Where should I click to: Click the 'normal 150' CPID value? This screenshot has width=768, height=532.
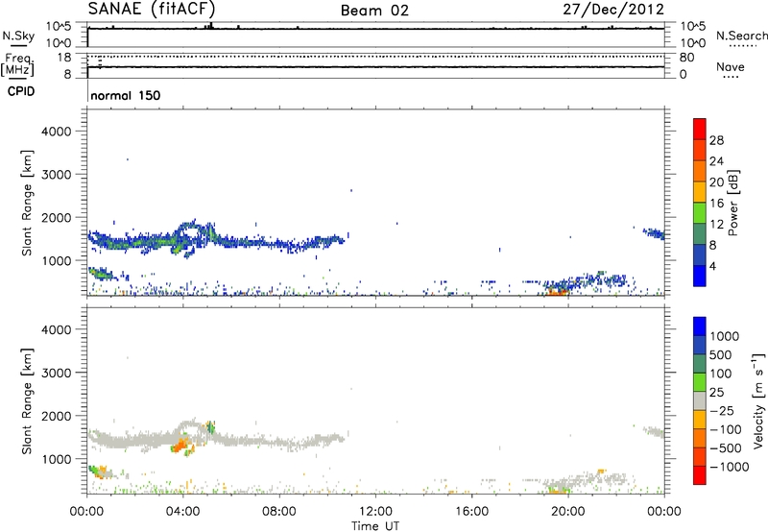click(126, 95)
